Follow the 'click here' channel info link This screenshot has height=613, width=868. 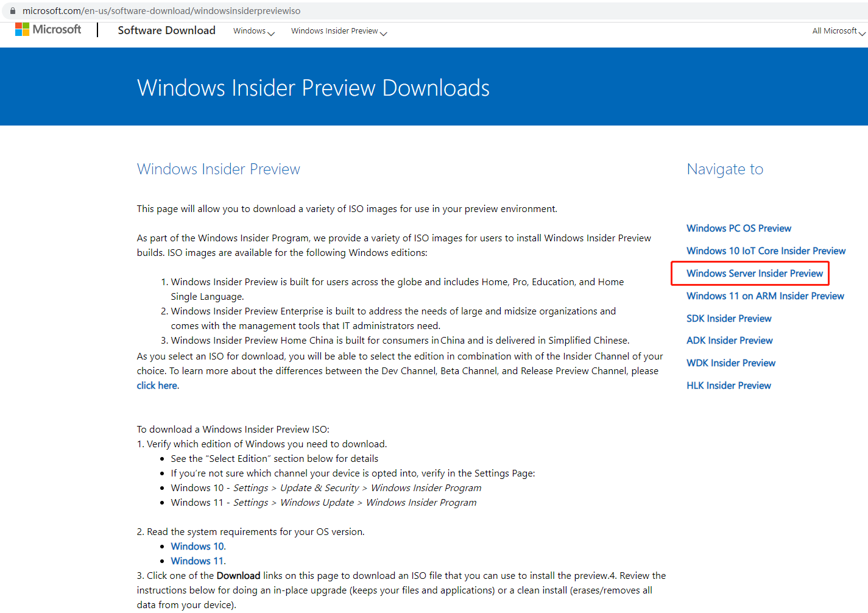(157, 386)
